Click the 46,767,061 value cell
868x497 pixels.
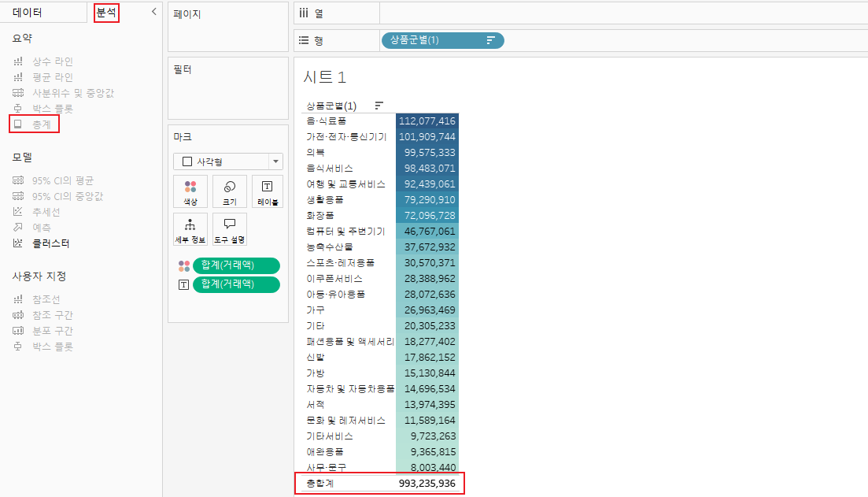tap(427, 231)
